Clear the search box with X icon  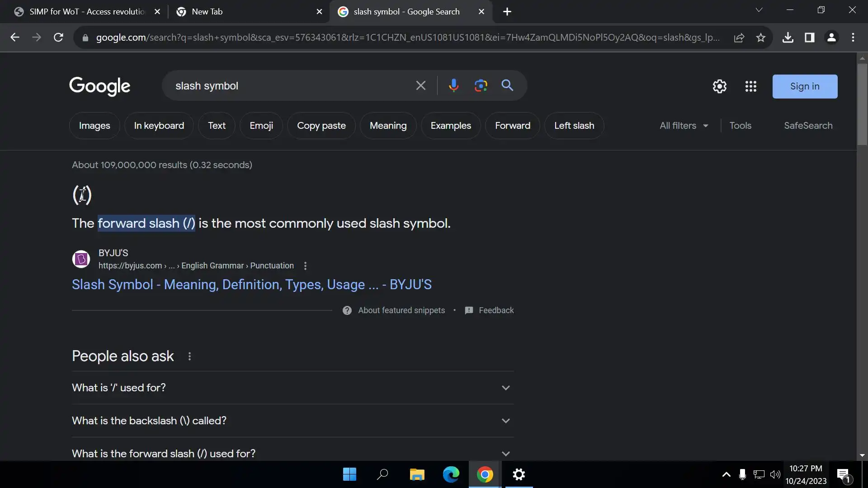[x=420, y=85]
